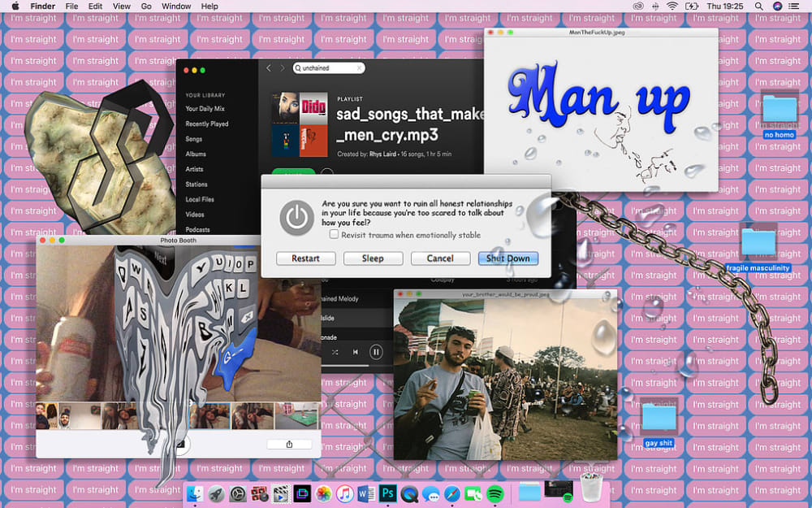812x508 pixels.
Task: Click the Photo Booth share button
Action: click(x=290, y=445)
